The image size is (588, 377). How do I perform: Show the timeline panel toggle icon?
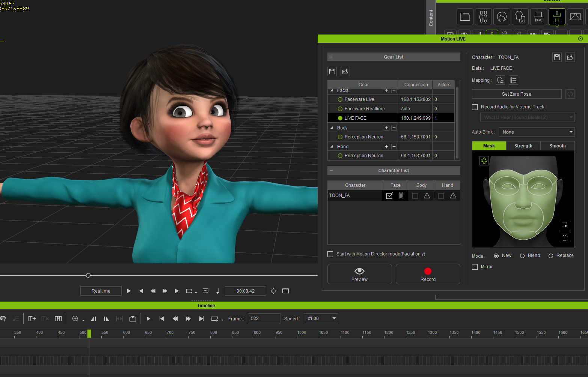285,291
